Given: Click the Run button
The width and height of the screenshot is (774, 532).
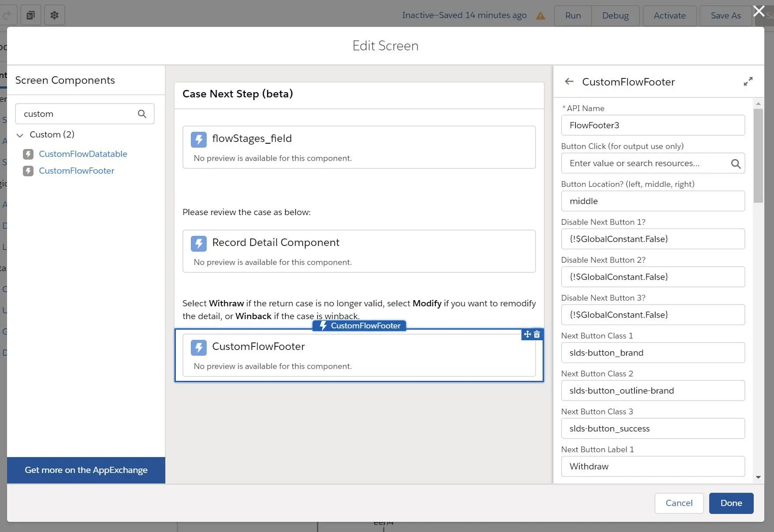Looking at the screenshot, I should click(573, 15).
